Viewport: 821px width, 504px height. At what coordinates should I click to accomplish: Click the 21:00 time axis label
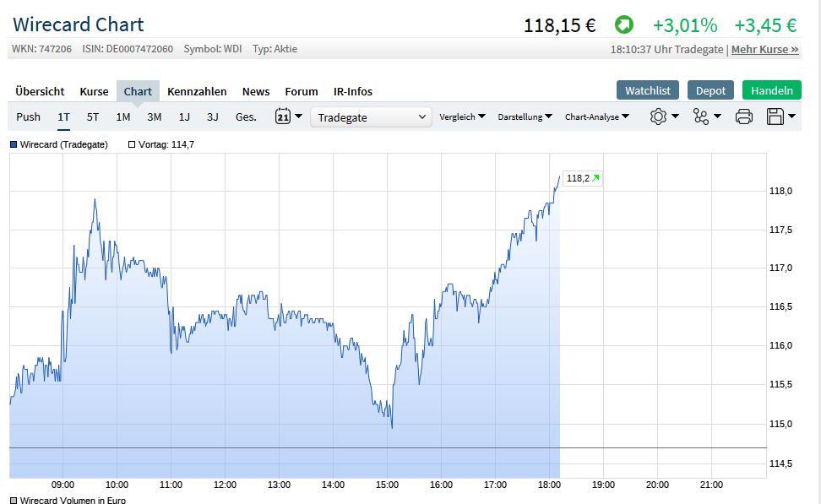(x=711, y=485)
